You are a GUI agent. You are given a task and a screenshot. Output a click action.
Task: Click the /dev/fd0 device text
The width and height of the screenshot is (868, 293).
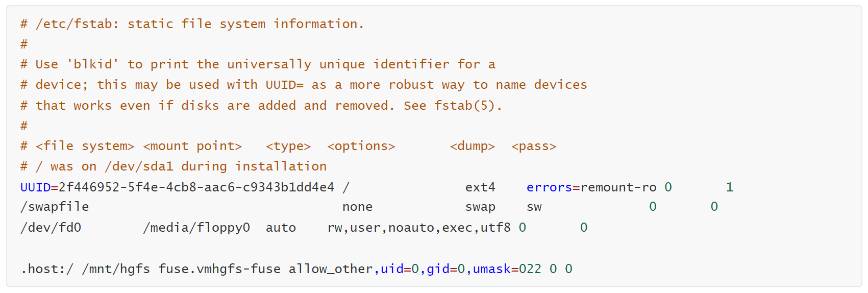tap(51, 227)
